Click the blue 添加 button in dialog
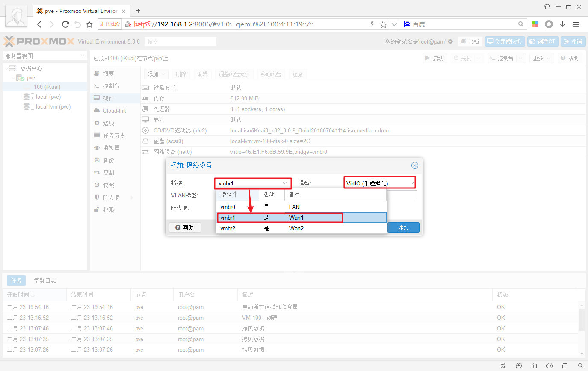Screen dimensions: 588x371 [x=403, y=227]
